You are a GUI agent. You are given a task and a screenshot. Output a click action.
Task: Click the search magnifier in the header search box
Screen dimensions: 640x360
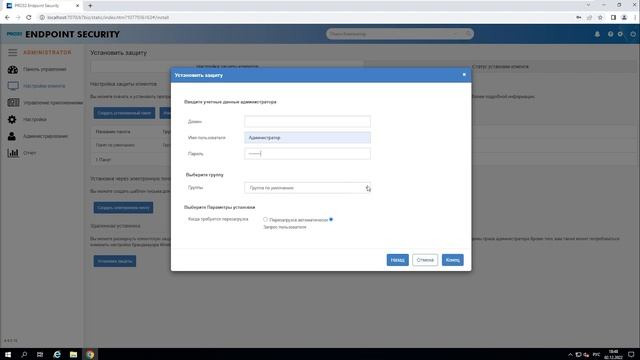click(468, 34)
